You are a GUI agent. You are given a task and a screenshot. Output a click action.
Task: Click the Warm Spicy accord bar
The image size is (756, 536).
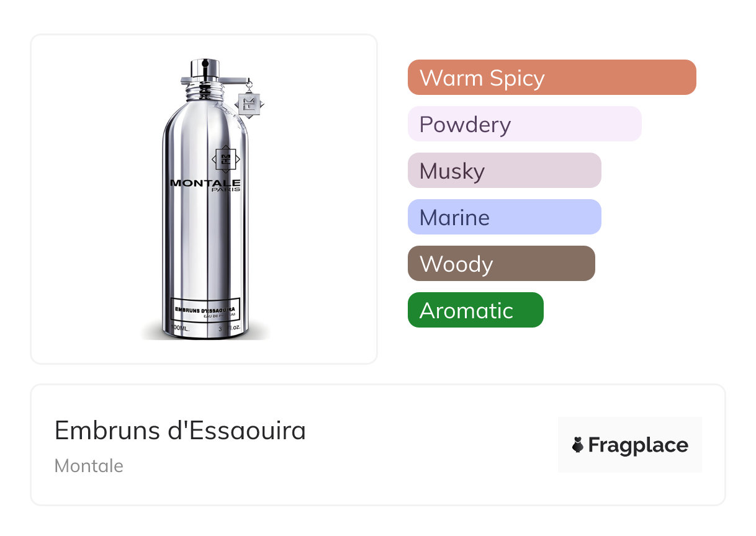[x=552, y=78]
